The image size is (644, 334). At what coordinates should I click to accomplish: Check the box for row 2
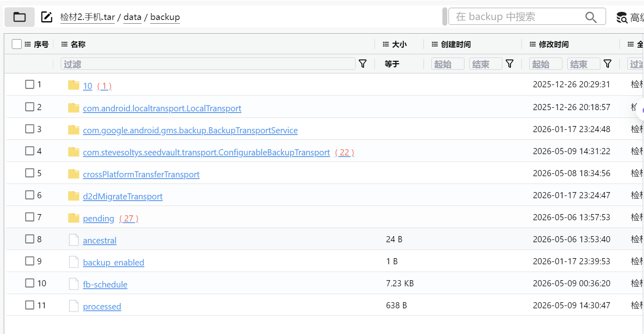click(30, 107)
